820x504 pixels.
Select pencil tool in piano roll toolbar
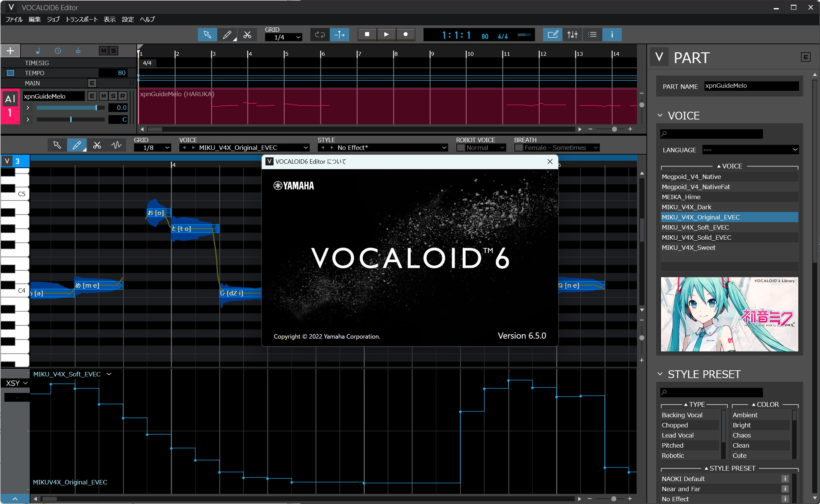77,145
